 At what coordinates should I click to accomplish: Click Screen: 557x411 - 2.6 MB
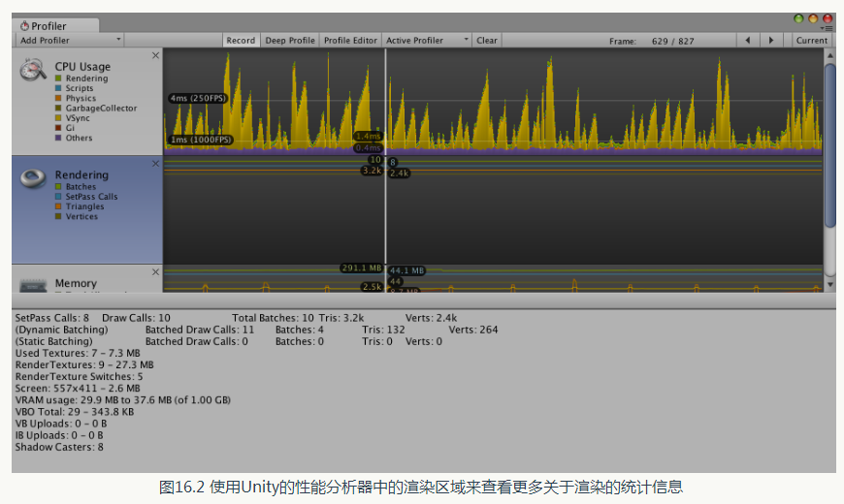pos(78,389)
